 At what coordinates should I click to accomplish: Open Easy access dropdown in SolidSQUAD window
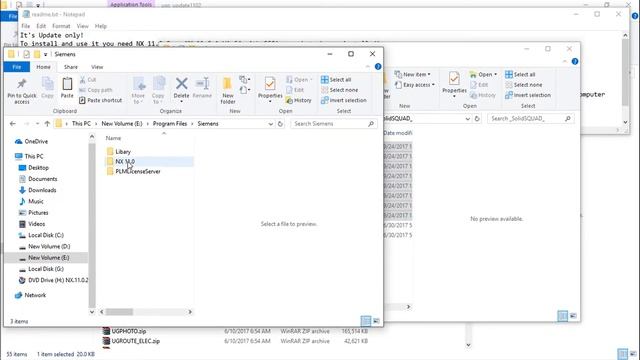tap(415, 84)
